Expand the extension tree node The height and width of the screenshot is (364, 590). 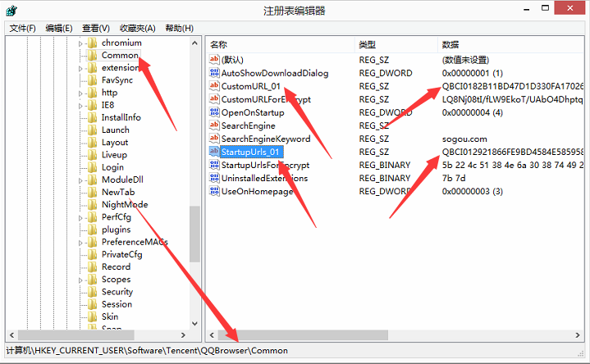80,68
